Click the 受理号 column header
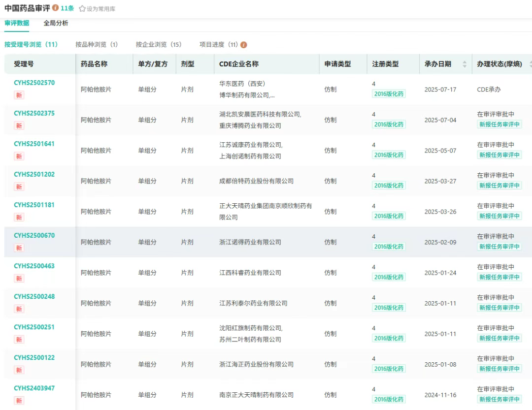Screen dimensions: 532x410 click(x=24, y=64)
